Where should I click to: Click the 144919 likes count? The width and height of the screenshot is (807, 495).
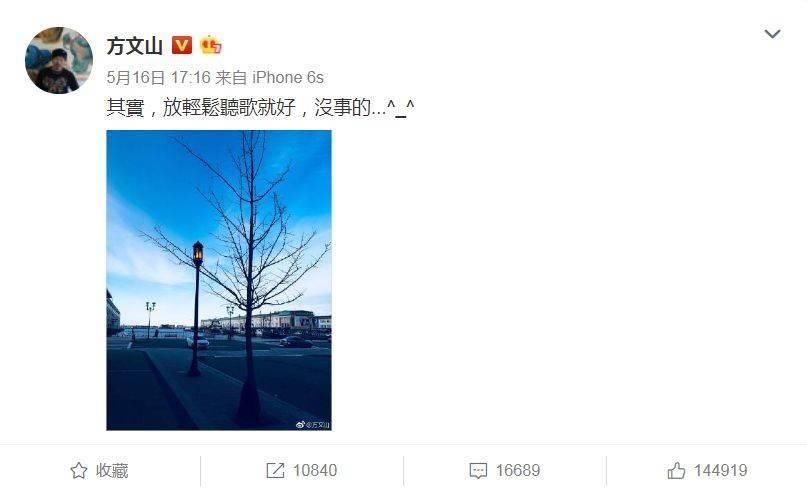tap(721, 470)
